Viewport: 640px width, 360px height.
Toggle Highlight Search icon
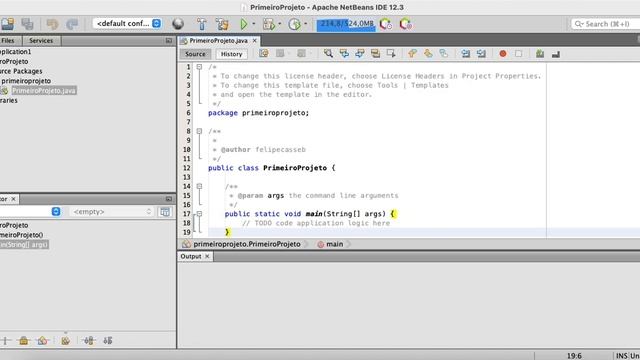(x=375, y=53)
